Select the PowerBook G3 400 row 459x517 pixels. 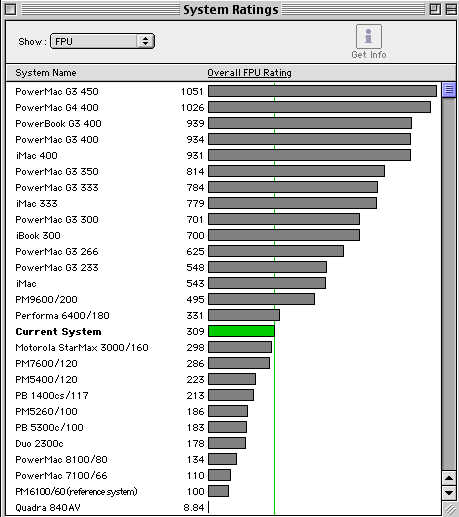(x=223, y=123)
